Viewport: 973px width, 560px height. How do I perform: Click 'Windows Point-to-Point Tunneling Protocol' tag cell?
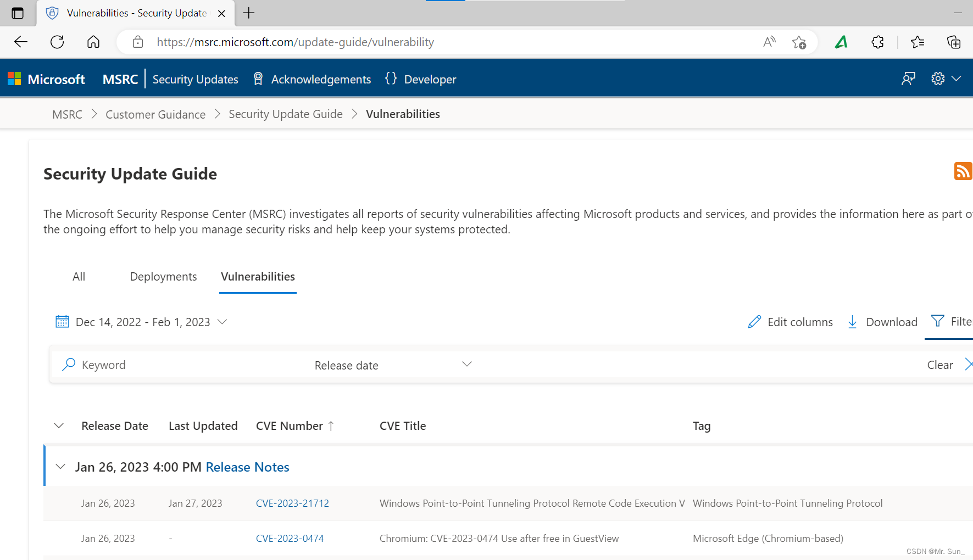(787, 503)
